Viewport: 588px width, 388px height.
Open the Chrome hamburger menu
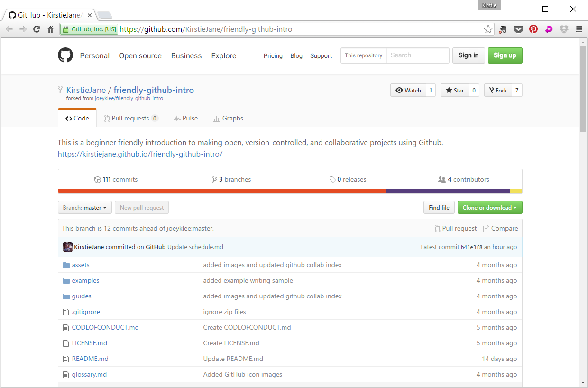(579, 29)
